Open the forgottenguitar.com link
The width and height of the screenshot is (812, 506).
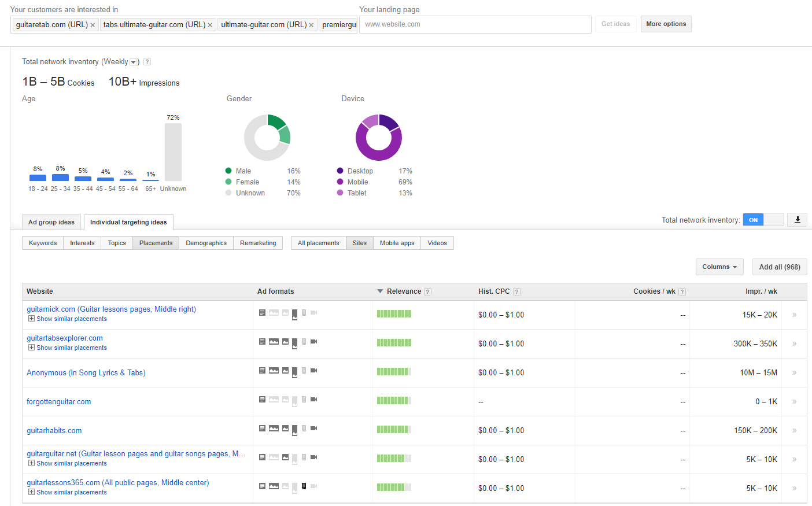pos(58,401)
